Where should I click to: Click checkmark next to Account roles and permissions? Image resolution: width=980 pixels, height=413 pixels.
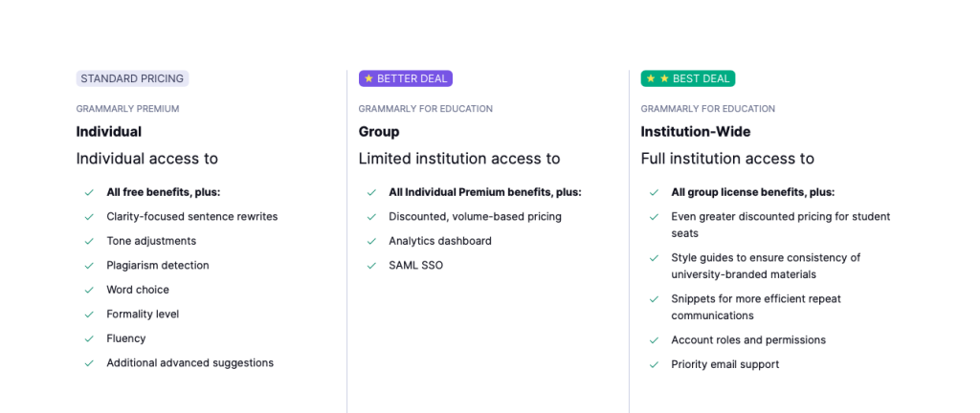pyautogui.click(x=654, y=340)
